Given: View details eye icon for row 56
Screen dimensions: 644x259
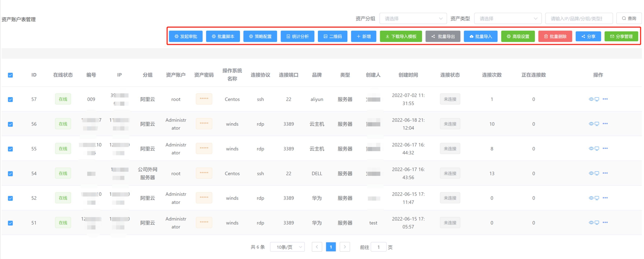Looking at the screenshot, I should (x=591, y=124).
